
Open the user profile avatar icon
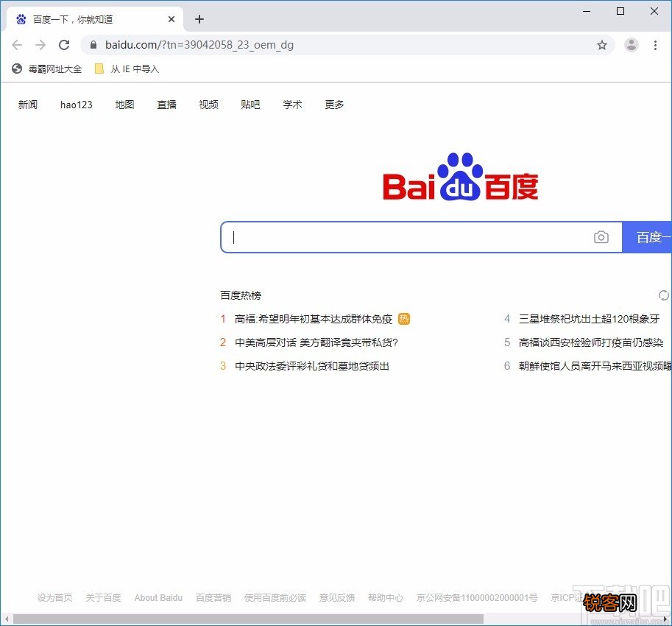(631, 45)
